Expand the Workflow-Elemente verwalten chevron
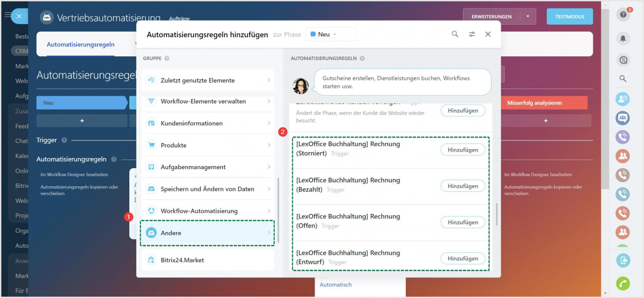Image resolution: width=644 pixels, height=298 pixels. [269, 101]
